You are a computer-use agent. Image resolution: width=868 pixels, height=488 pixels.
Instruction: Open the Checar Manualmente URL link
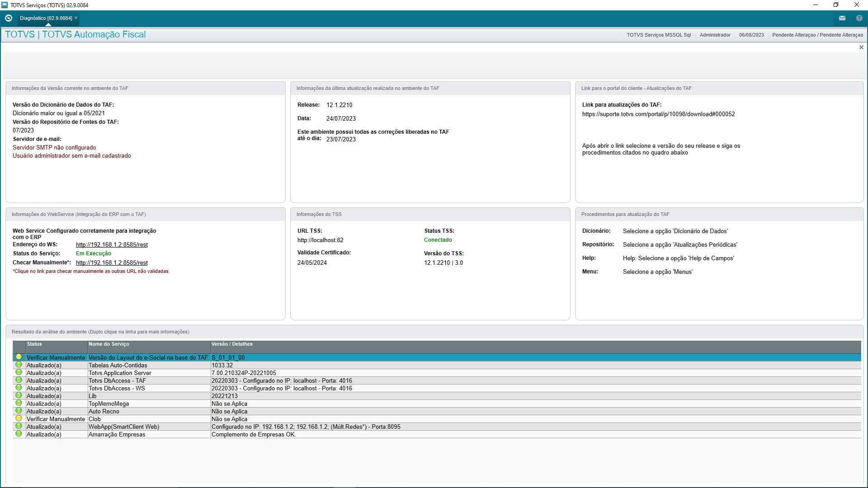(112, 263)
